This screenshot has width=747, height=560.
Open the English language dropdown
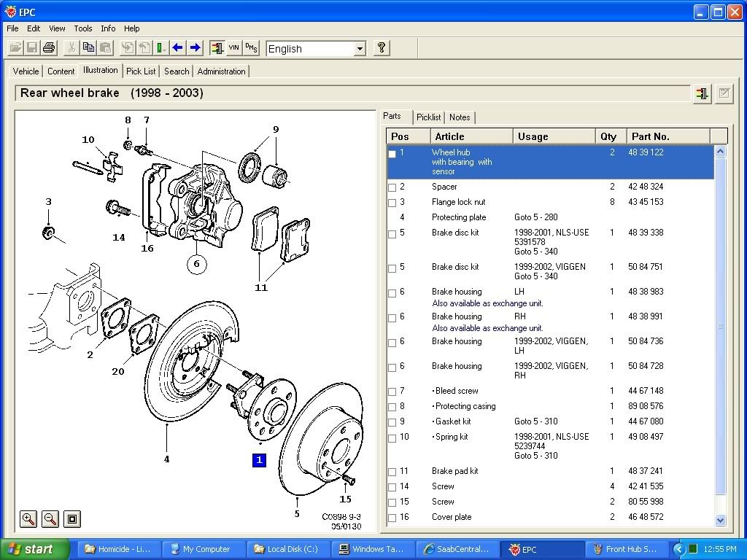tap(360, 48)
